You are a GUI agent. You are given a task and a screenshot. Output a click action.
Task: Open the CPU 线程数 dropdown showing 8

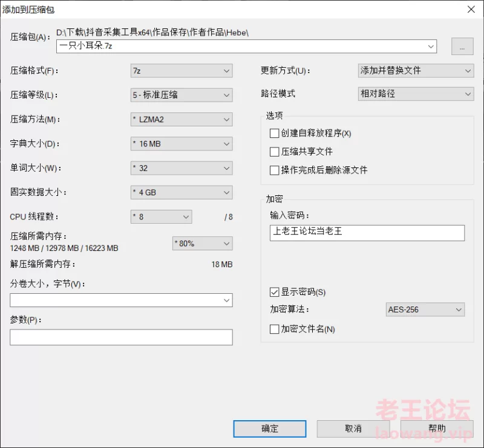[161, 217]
